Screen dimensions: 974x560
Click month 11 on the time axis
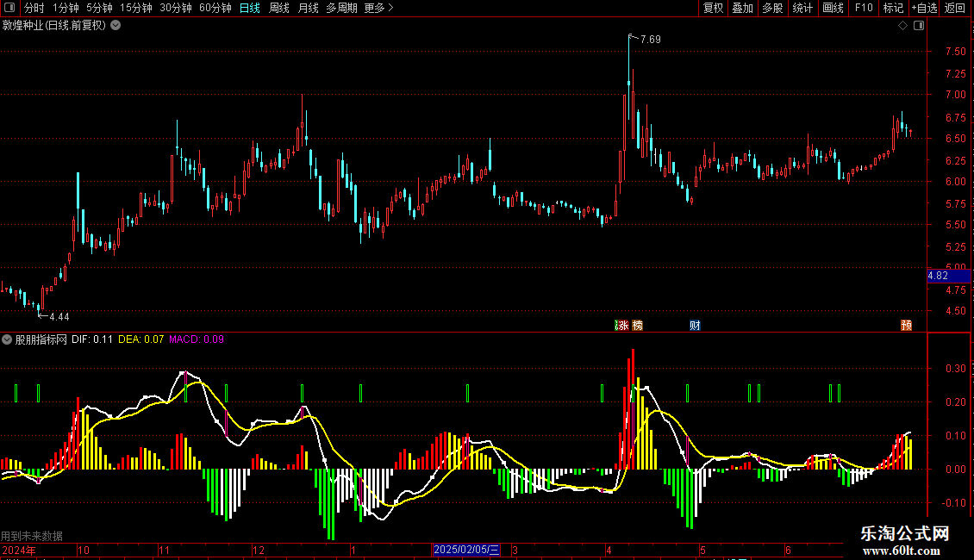tap(164, 550)
